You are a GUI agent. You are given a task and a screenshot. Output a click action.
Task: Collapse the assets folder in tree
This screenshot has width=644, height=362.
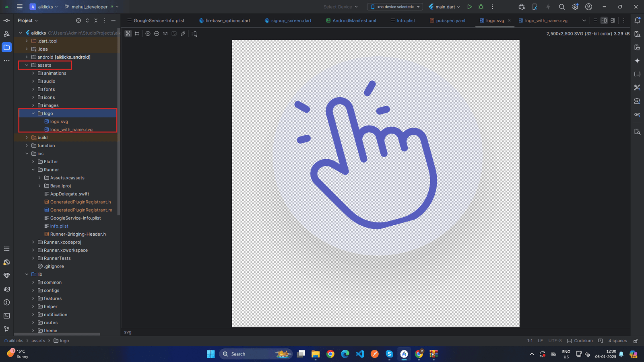click(27, 65)
